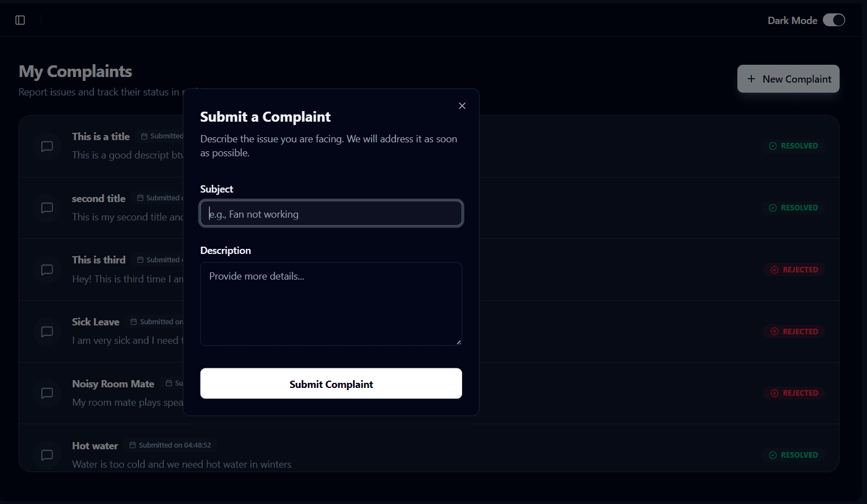
Task: Click the Description text area
Action: pyautogui.click(x=331, y=304)
